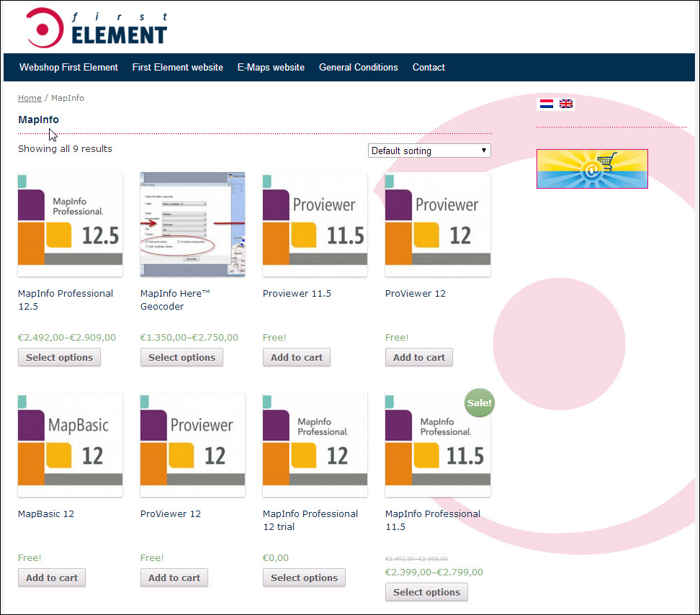Select options for MapInfo Professional 12.5
Viewport: 700px width, 615px height.
pyautogui.click(x=59, y=357)
